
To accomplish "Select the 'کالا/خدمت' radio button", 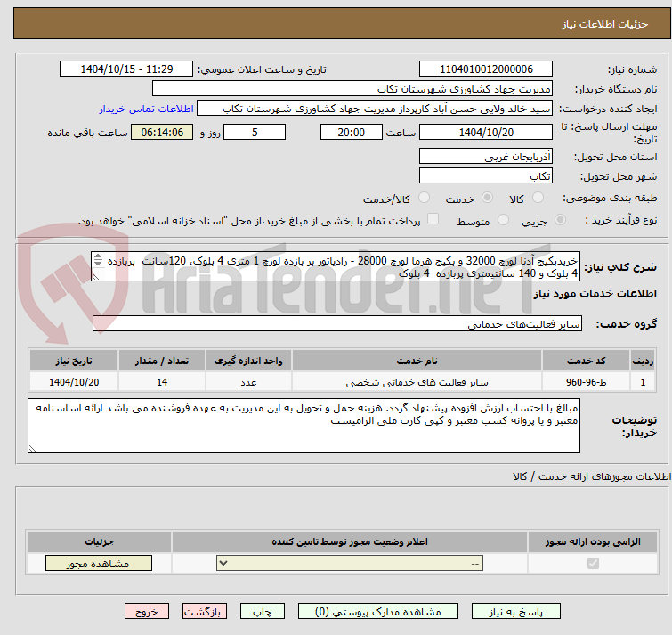I will coord(424,198).
